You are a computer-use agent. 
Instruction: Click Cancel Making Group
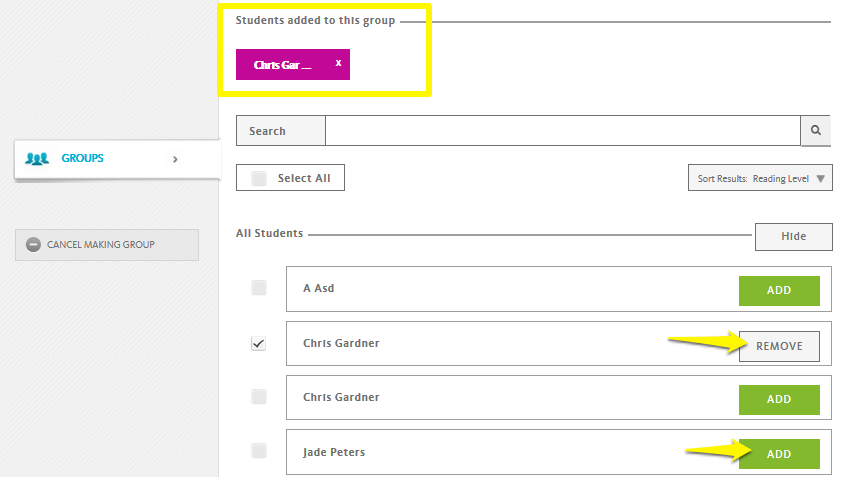(107, 245)
